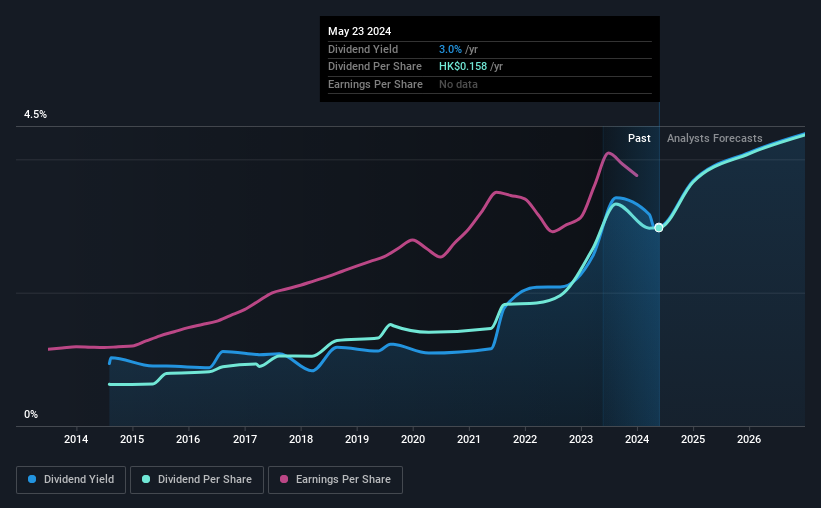Click the HK$0.158 dividend per share value

point(463,67)
